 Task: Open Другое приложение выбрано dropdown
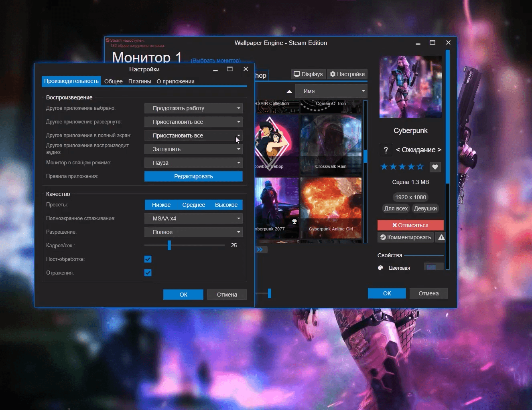pyautogui.click(x=193, y=108)
